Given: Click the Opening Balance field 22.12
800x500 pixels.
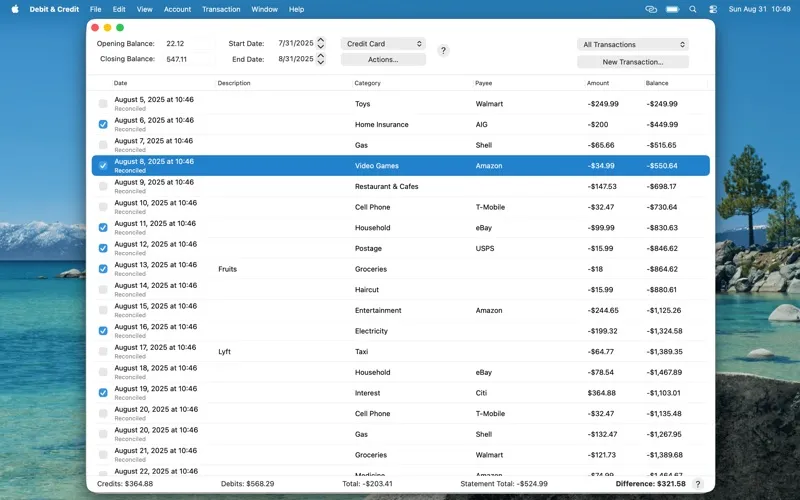Looking at the screenshot, I should pos(188,44).
